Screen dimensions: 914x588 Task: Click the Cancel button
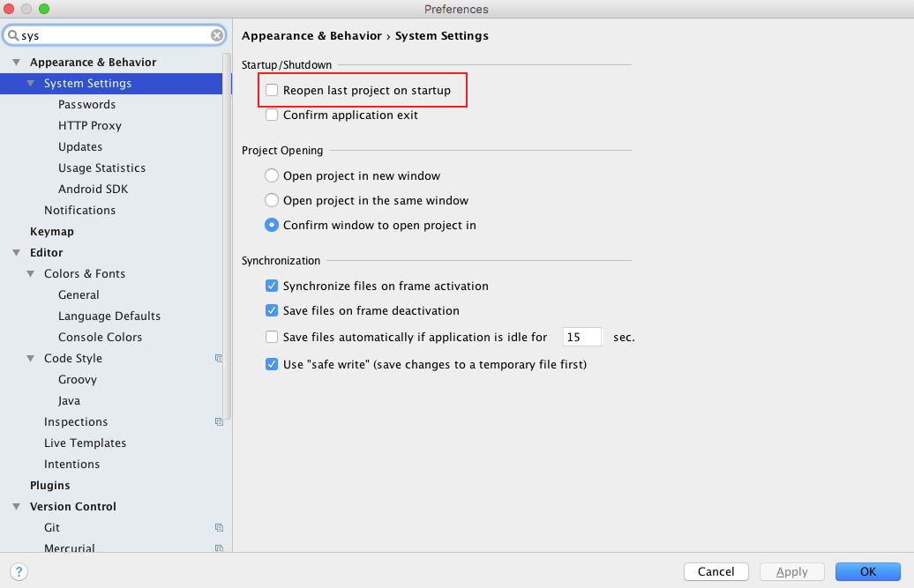(715, 571)
